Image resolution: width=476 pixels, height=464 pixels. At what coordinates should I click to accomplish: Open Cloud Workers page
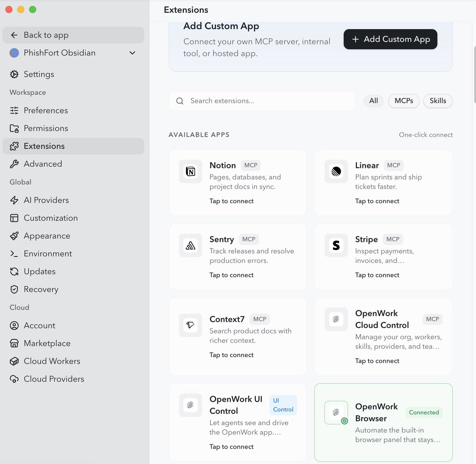tap(73, 361)
